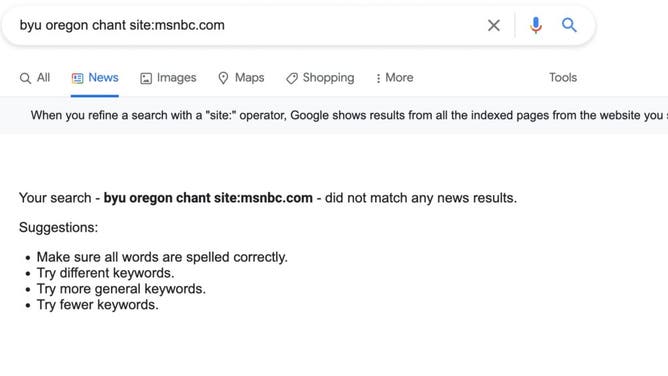This screenshot has height=376, width=668.
Task: Select the News tab label
Action: 104,77
